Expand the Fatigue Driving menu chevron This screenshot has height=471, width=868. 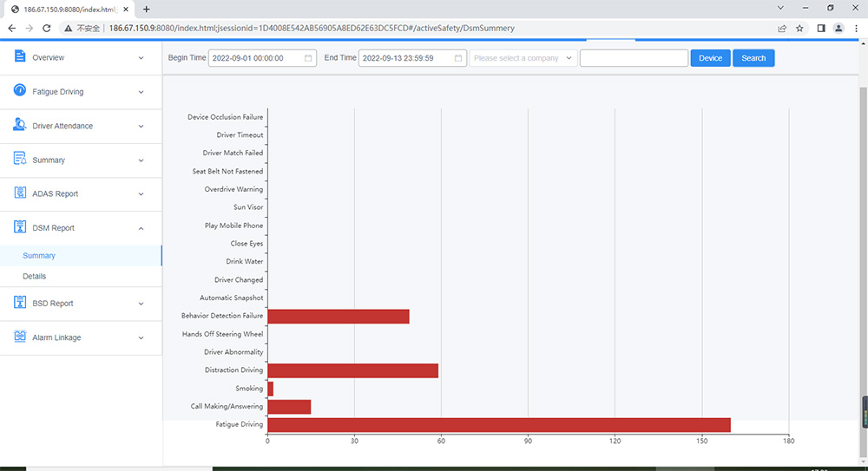[x=141, y=93]
